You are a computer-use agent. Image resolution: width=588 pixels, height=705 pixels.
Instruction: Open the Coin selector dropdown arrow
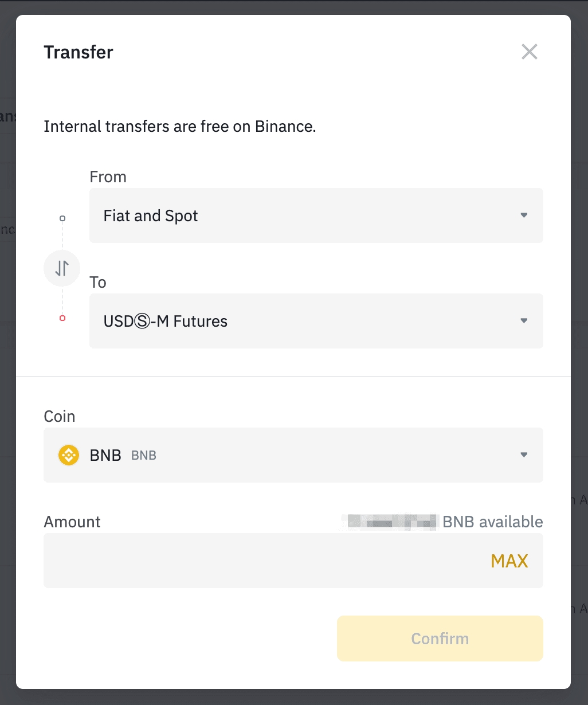pyautogui.click(x=524, y=455)
